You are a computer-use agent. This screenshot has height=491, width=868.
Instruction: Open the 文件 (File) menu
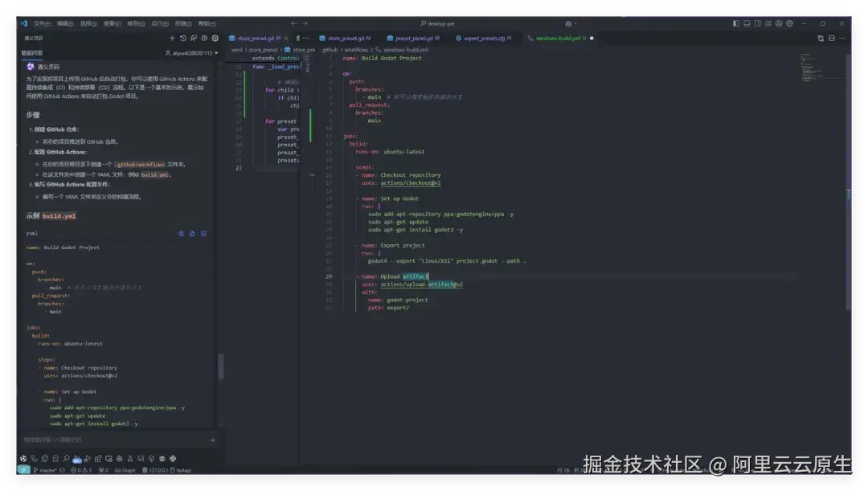point(42,24)
